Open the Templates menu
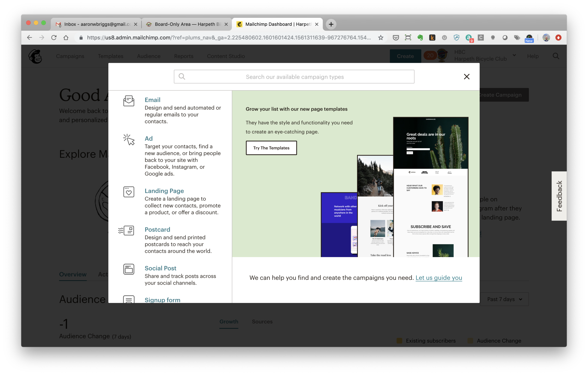This screenshot has width=588, height=375. pyautogui.click(x=110, y=56)
